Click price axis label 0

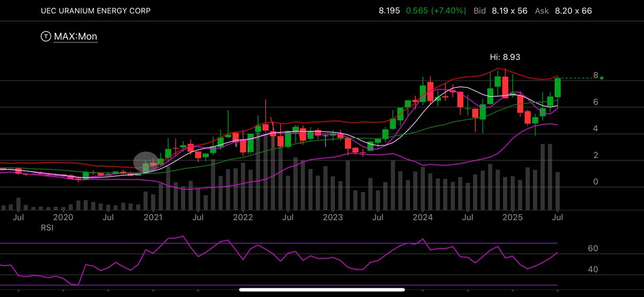coord(596,182)
